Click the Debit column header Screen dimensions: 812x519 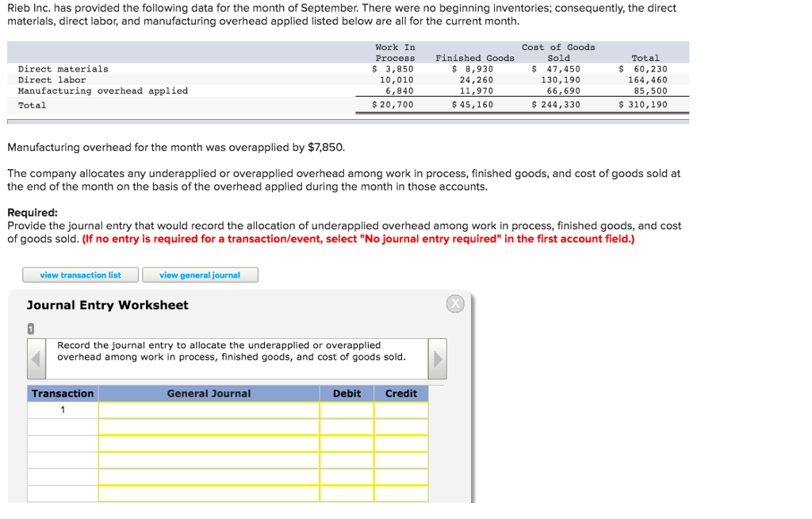[x=347, y=393]
